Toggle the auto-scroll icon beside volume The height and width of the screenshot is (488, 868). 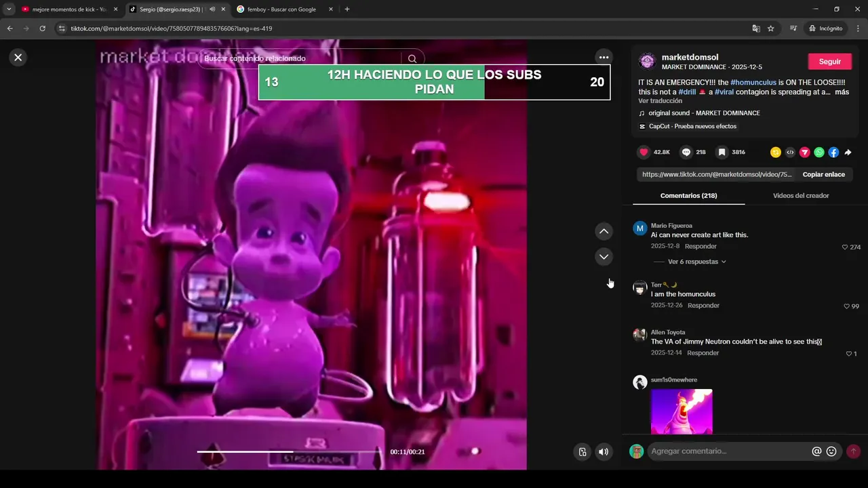[582, 452]
